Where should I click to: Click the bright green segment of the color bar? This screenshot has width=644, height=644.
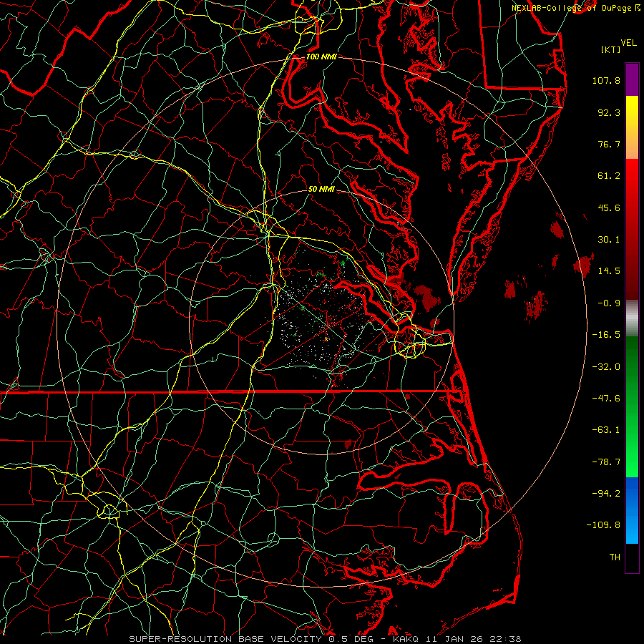[632, 407]
